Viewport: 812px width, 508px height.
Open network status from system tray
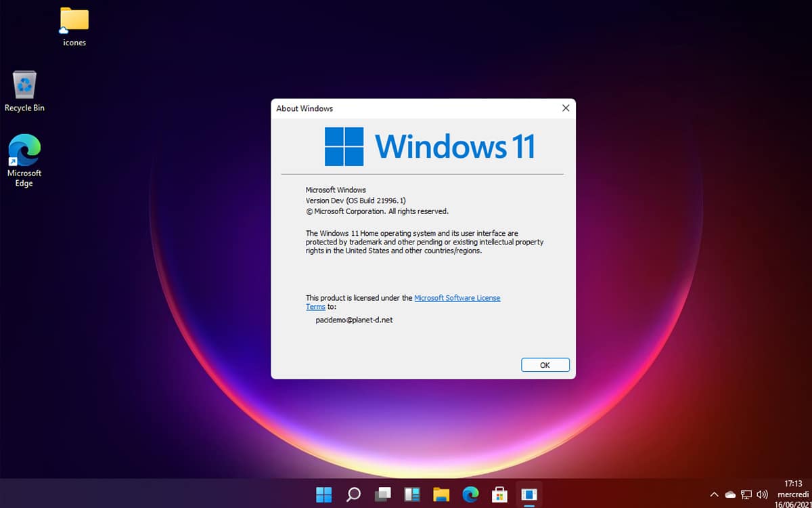746,495
